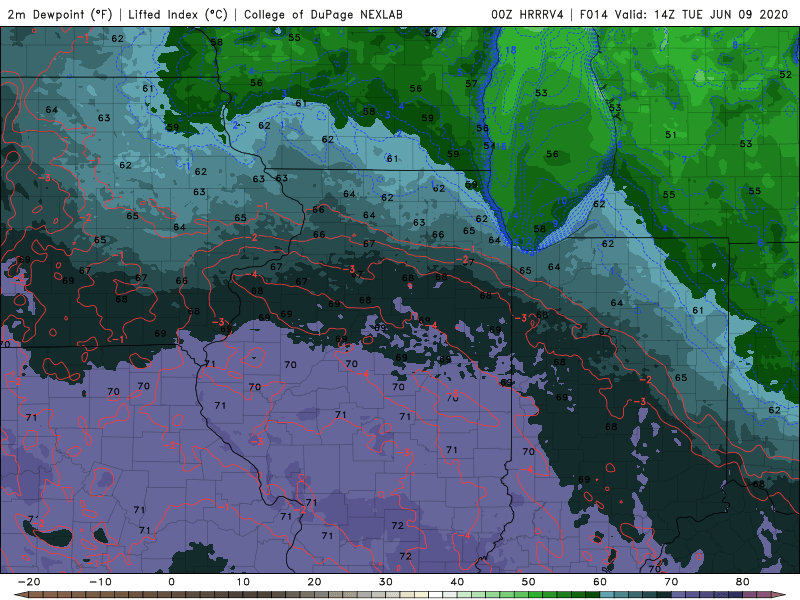Click the blue 15 lifted index contour label

[518, 127]
